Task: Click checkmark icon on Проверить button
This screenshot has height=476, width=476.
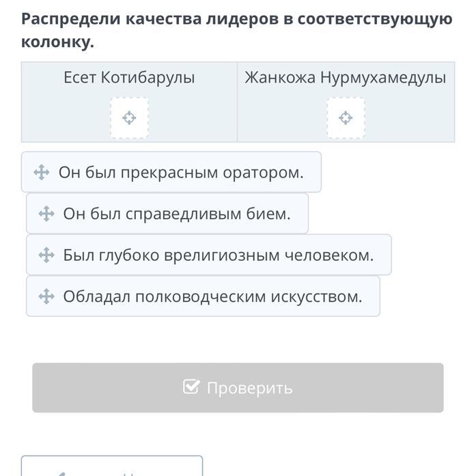Action: point(191,387)
